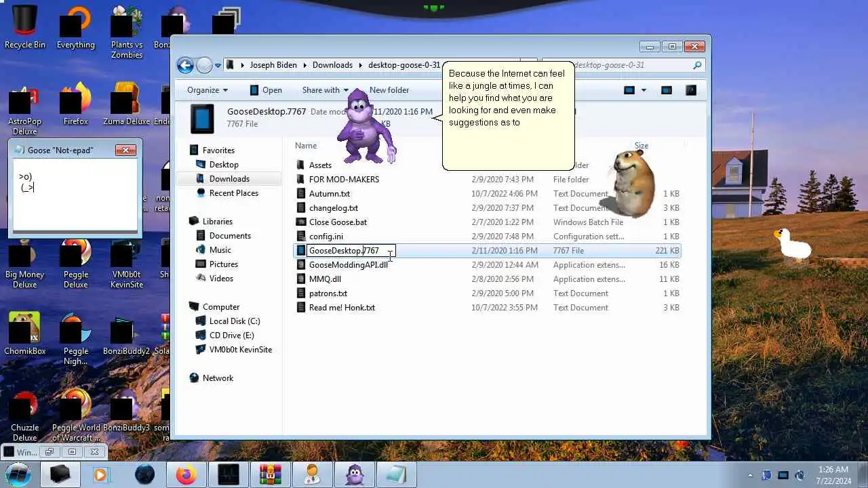Open the Recycle Bin desktop icon
Screen dimensions: 868x488
coord(25,27)
